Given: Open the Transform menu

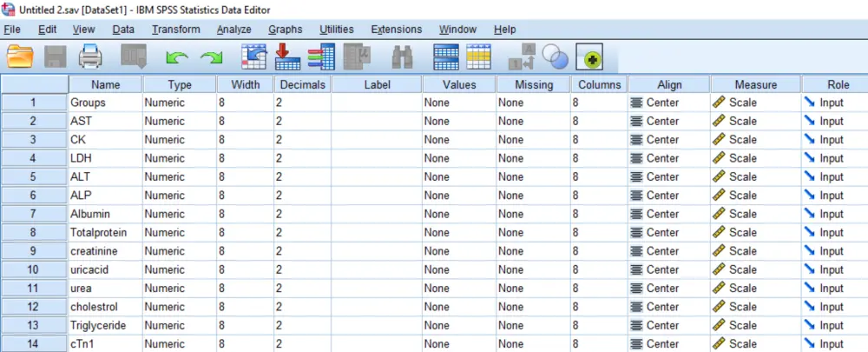Looking at the screenshot, I should click(x=176, y=30).
